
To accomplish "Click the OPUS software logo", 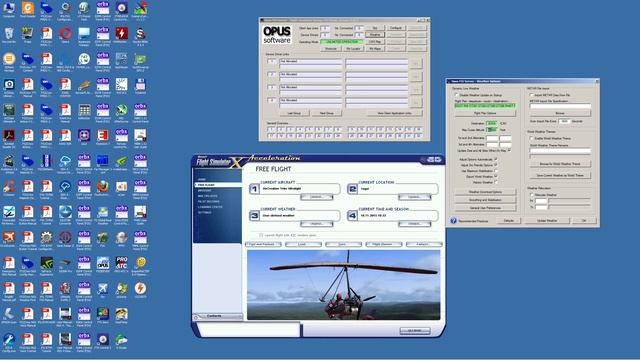I will coord(277,35).
